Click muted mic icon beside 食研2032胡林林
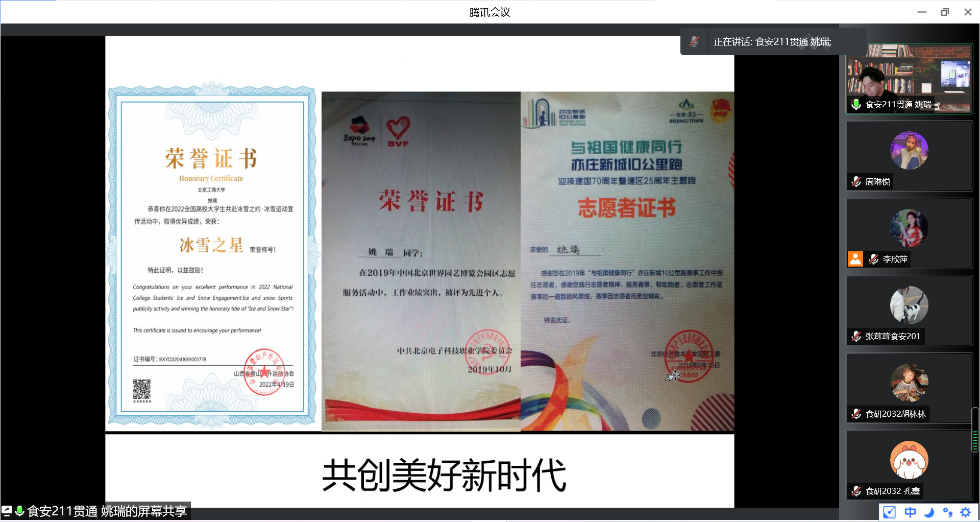This screenshot has width=980, height=522. (x=856, y=414)
